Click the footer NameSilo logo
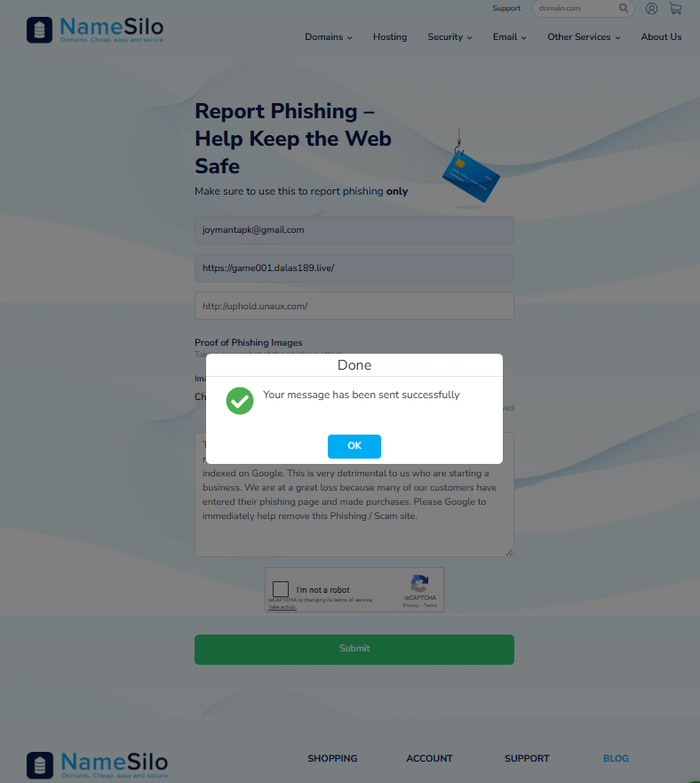 click(98, 765)
